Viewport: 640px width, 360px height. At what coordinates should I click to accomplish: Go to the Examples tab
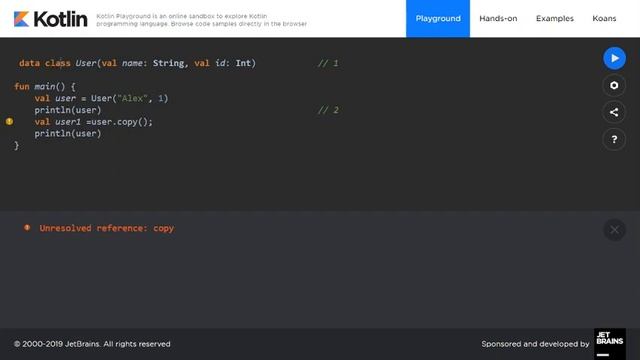(x=555, y=19)
